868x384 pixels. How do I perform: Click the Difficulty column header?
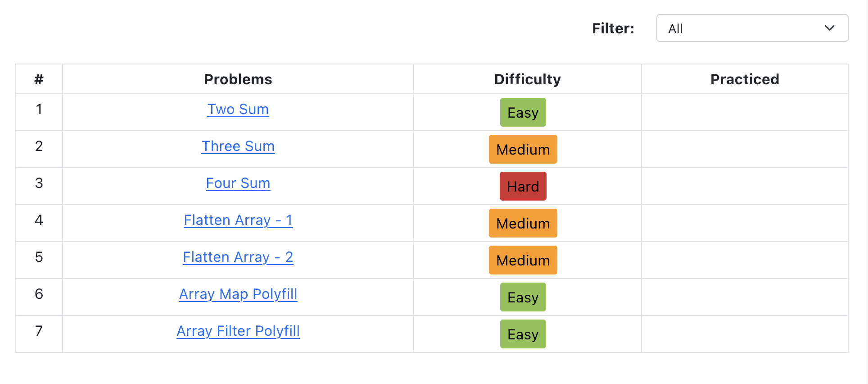pos(527,79)
